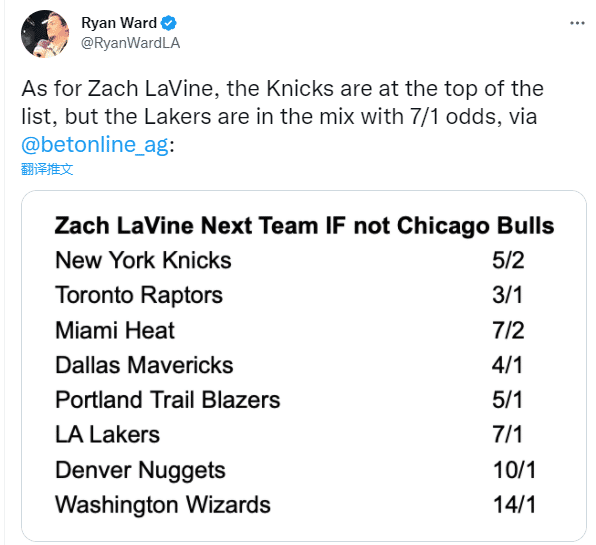Click the 7/1 odds next to Lakers
This screenshot has height=545, width=596.
tap(507, 435)
